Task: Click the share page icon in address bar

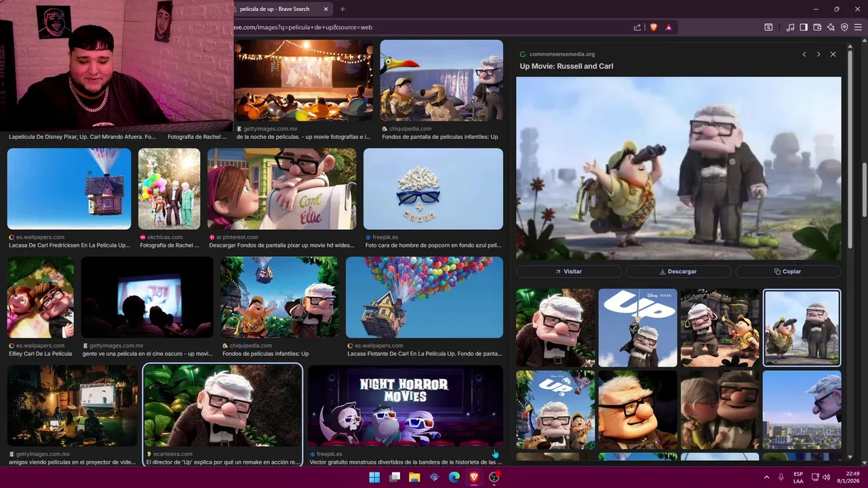Action: (x=637, y=27)
